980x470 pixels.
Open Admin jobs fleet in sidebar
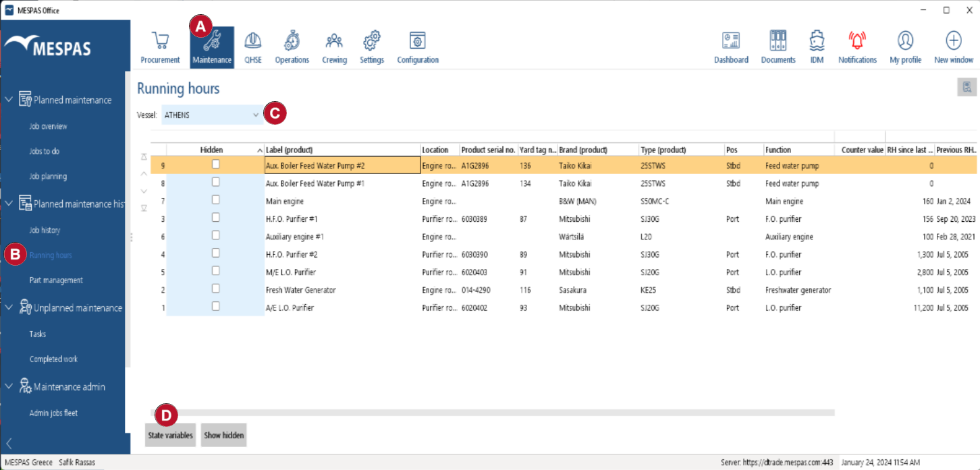pyautogui.click(x=53, y=413)
